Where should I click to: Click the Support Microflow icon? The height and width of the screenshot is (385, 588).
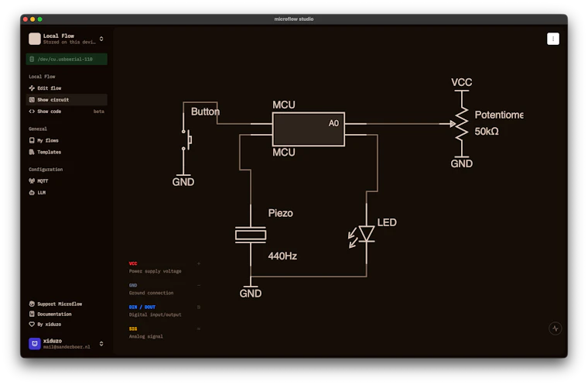point(32,304)
